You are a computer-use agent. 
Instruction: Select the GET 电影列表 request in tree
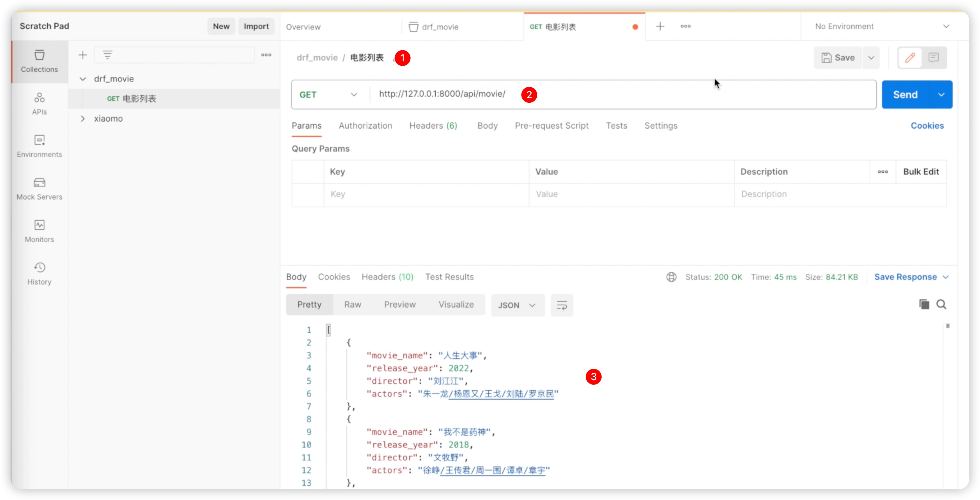pos(174,99)
